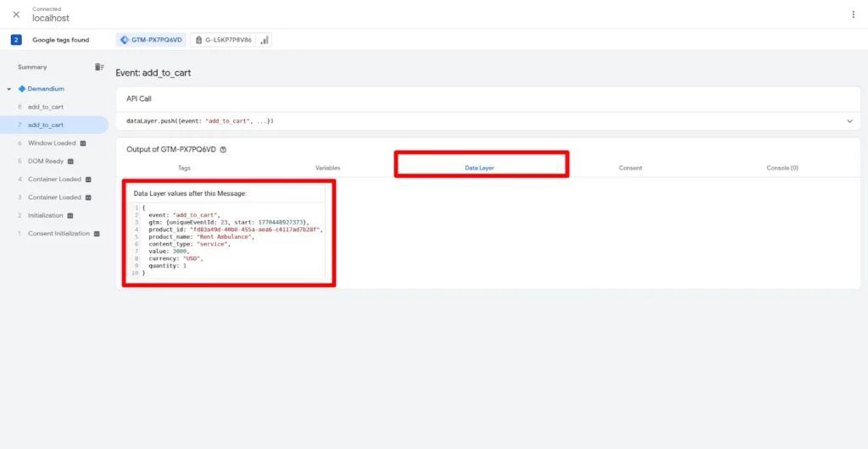Image resolution: width=868 pixels, height=449 pixels.
Task: Click the badge icon beside Consent Initialization
Action: coord(97,234)
